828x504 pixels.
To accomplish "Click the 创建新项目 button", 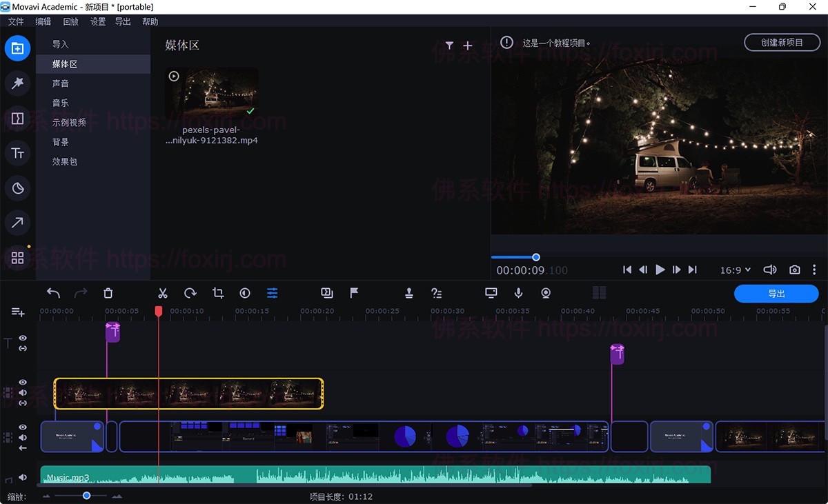I will tap(782, 43).
